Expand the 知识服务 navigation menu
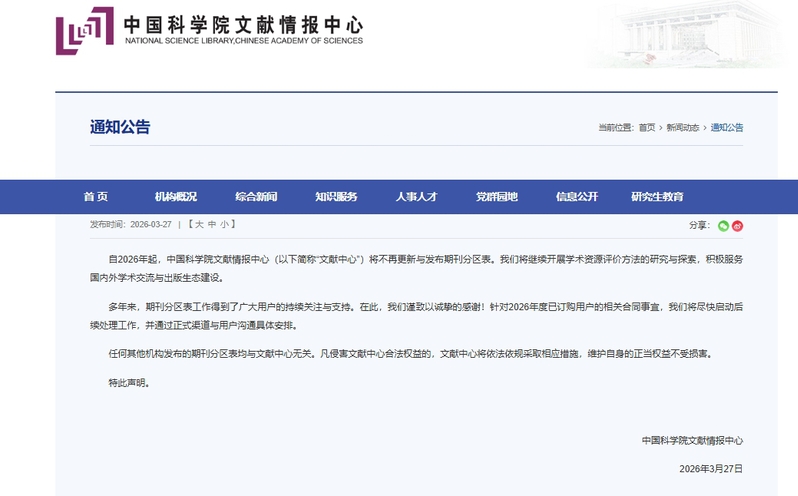The height and width of the screenshot is (496, 798). 336,197
